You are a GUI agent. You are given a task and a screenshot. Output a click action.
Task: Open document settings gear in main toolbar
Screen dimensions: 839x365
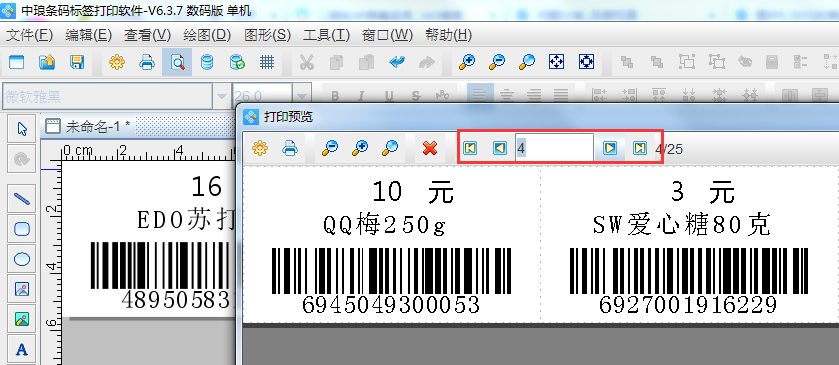click(x=117, y=63)
